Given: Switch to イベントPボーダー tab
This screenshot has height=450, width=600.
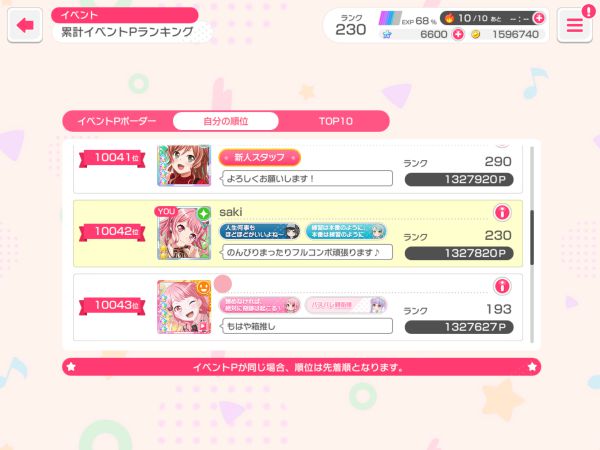Looking at the screenshot, I should (117, 121).
